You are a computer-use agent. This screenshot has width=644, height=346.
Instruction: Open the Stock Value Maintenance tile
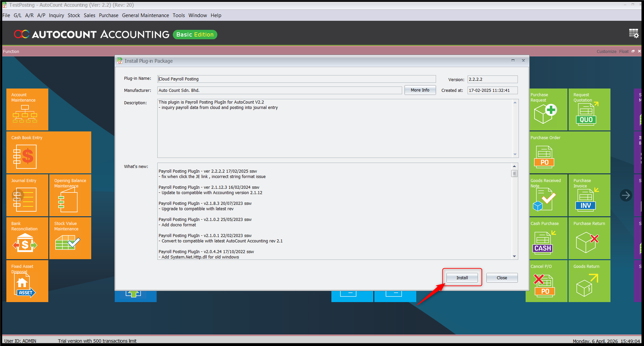pyautogui.click(x=70, y=238)
